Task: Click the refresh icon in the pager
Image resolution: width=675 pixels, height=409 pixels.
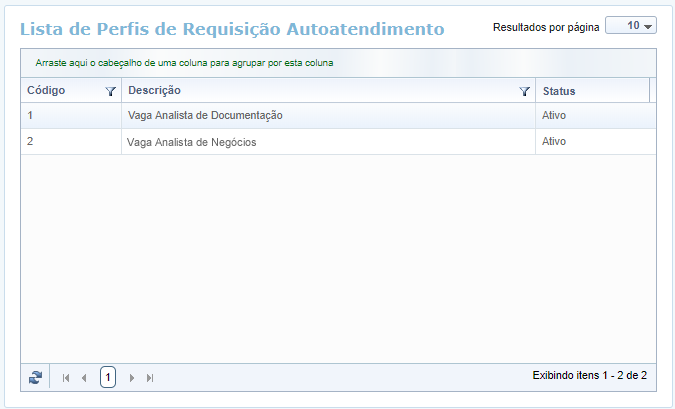Action: tap(36, 377)
